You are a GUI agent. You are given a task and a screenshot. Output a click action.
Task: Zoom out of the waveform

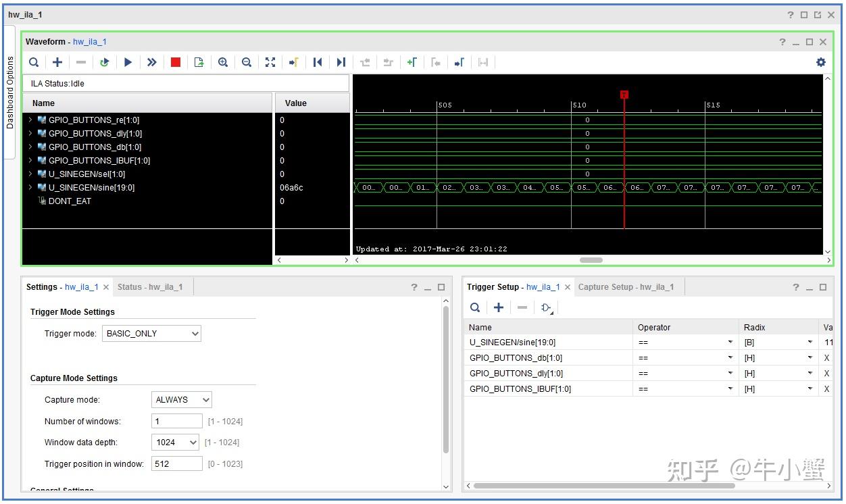click(x=247, y=62)
